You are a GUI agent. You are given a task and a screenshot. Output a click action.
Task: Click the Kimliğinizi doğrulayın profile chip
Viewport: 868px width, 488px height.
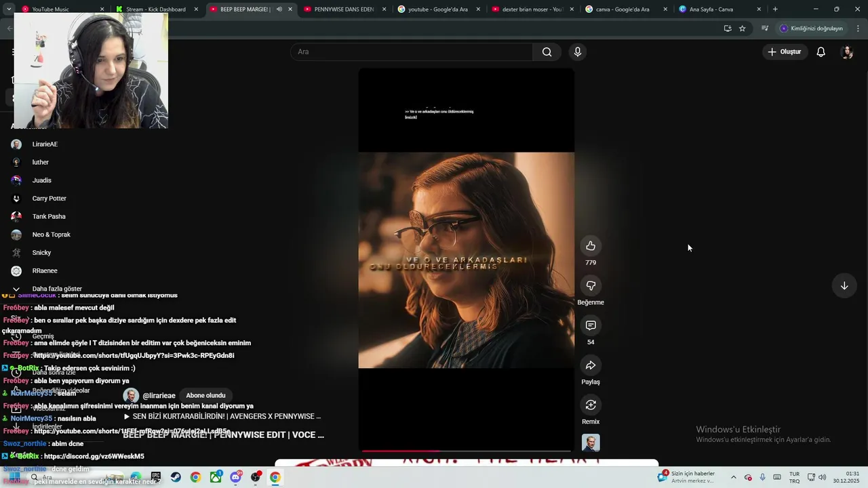click(x=812, y=28)
